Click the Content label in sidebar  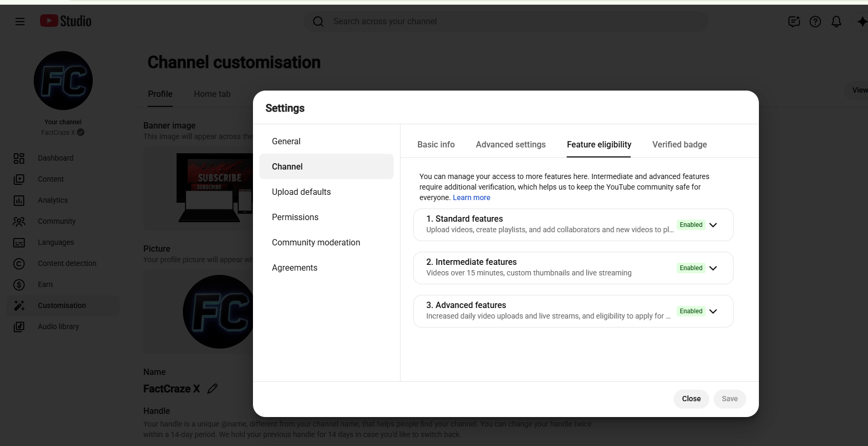coord(51,179)
